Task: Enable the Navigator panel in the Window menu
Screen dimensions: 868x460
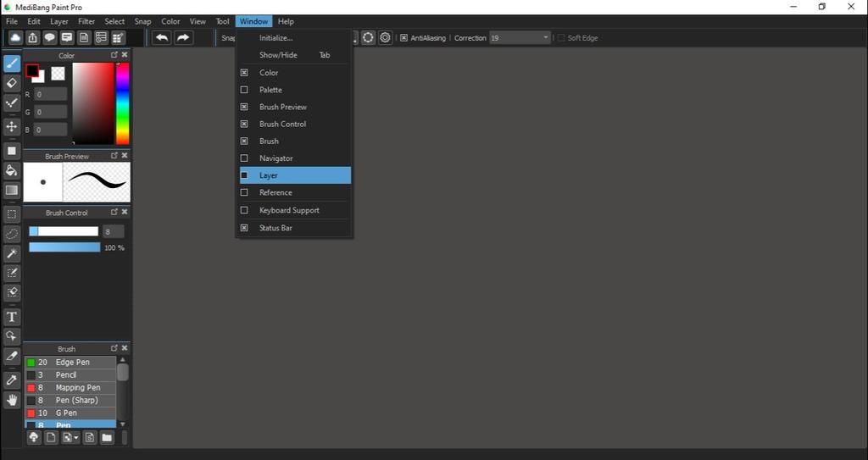Action: click(x=295, y=158)
